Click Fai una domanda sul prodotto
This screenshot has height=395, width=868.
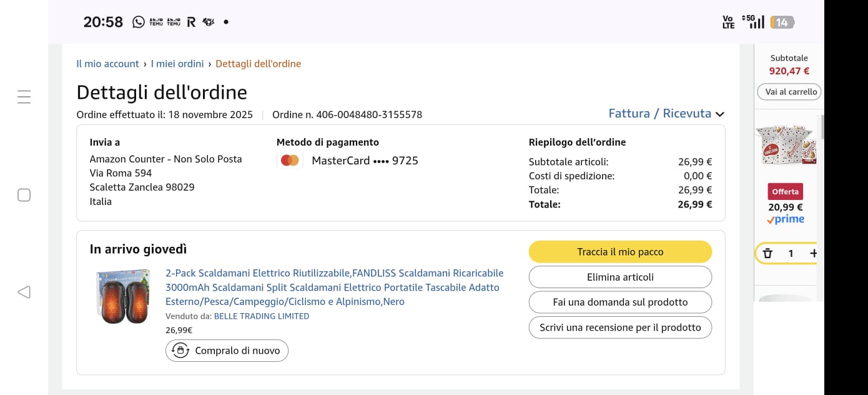tap(620, 302)
